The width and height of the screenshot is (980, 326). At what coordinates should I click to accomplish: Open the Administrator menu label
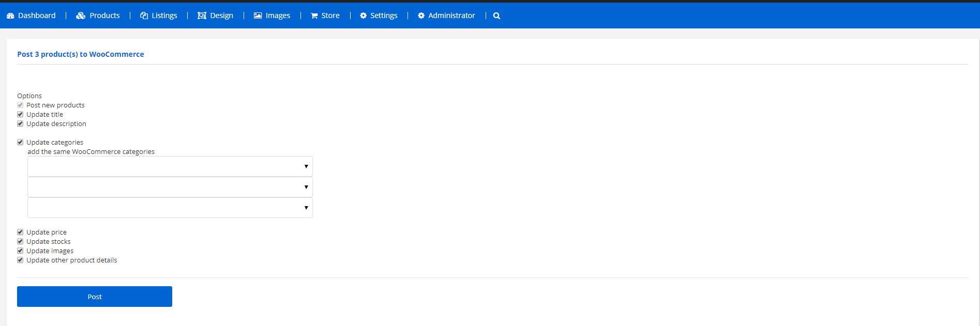(451, 15)
